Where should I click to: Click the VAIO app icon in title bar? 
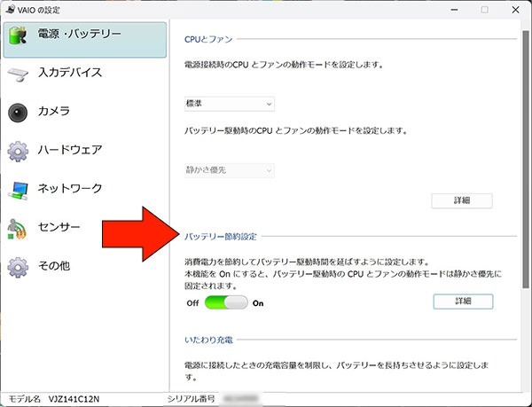[x=10, y=10]
